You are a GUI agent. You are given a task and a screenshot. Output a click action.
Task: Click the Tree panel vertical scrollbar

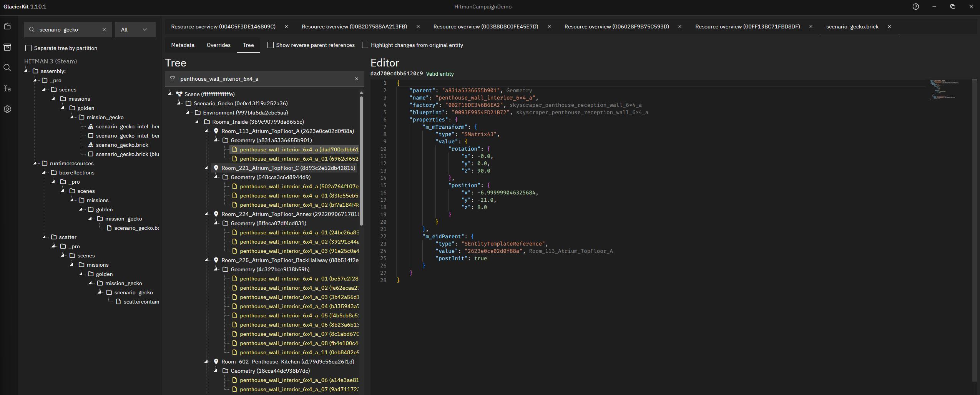tap(361, 161)
